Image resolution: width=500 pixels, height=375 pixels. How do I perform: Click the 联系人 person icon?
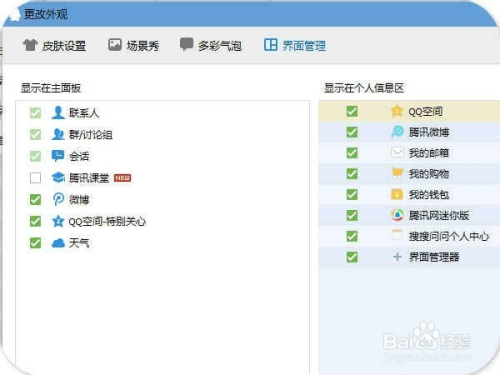point(58,113)
